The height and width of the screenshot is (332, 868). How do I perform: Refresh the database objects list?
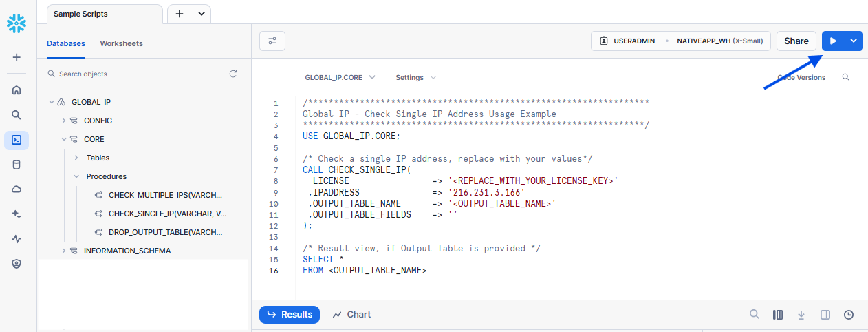point(233,74)
